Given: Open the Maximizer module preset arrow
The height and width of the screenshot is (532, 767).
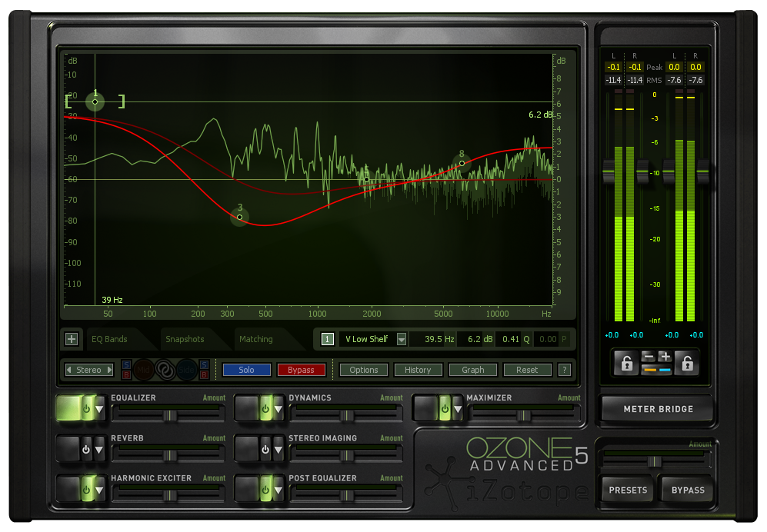Looking at the screenshot, I should 458,409.
